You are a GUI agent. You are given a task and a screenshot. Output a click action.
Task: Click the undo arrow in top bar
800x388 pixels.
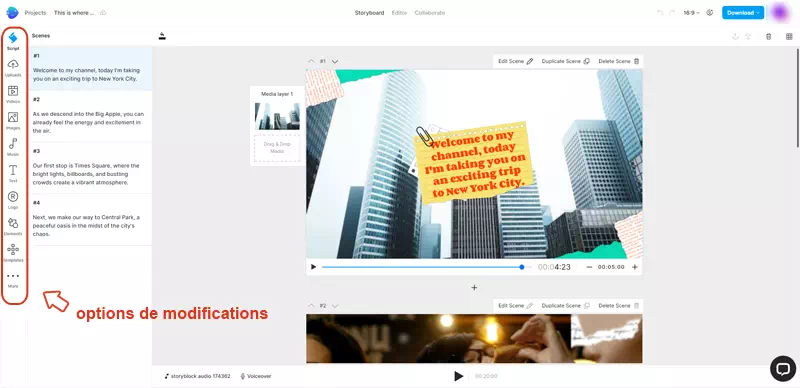[x=661, y=13]
